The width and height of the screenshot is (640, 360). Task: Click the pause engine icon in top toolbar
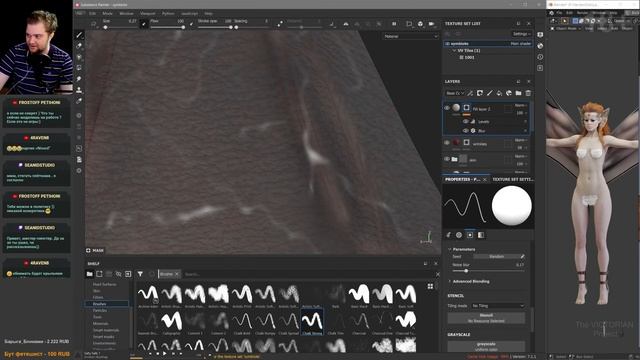tap(394, 24)
